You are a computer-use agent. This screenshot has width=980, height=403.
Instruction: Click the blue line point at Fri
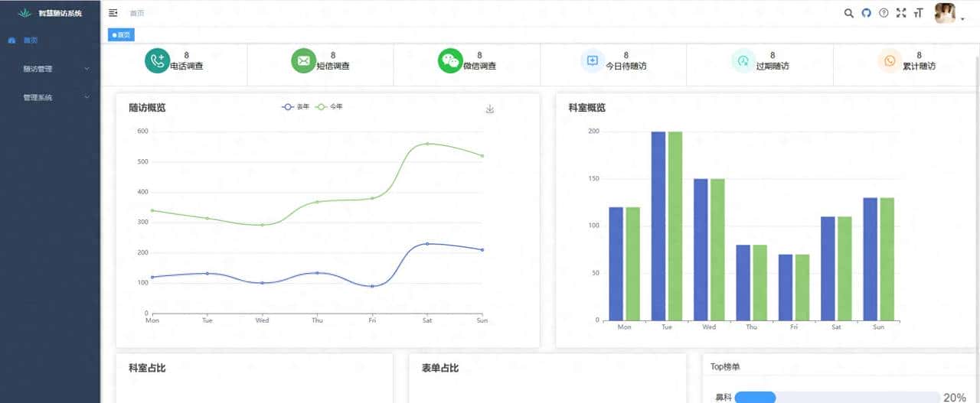[x=372, y=286]
